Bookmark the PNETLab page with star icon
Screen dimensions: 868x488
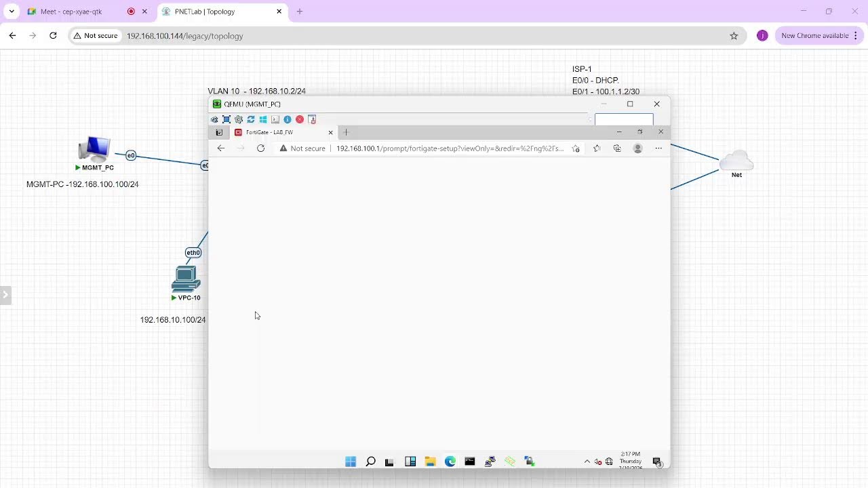coord(734,36)
